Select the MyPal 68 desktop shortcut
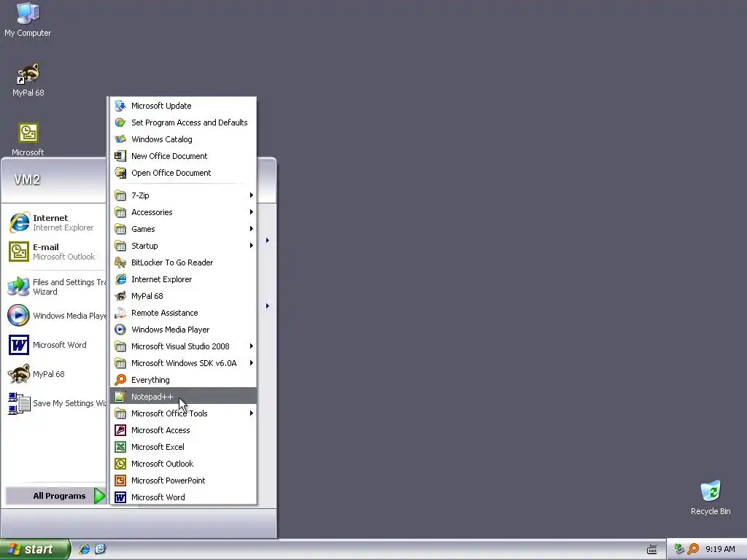 pyautogui.click(x=28, y=79)
